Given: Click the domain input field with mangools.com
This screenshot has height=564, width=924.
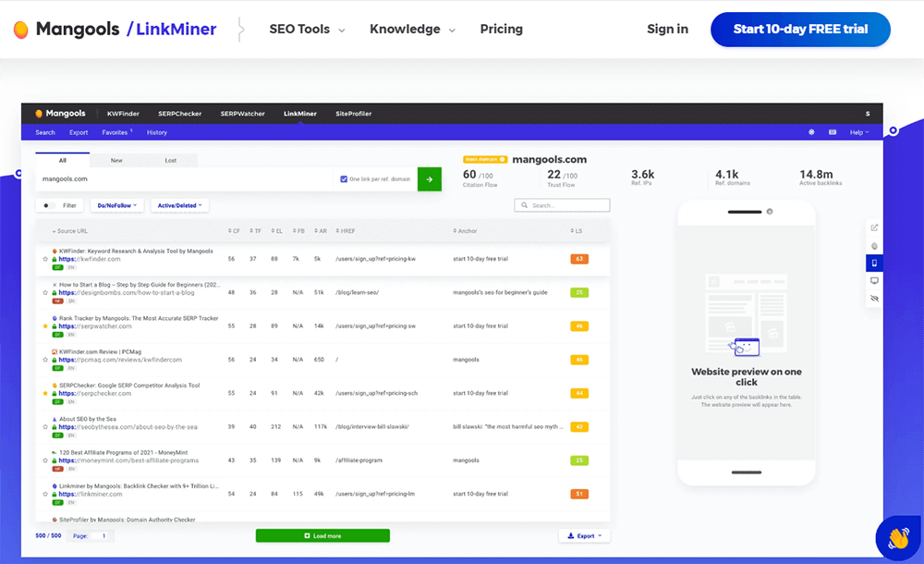Looking at the screenshot, I should click(x=185, y=179).
